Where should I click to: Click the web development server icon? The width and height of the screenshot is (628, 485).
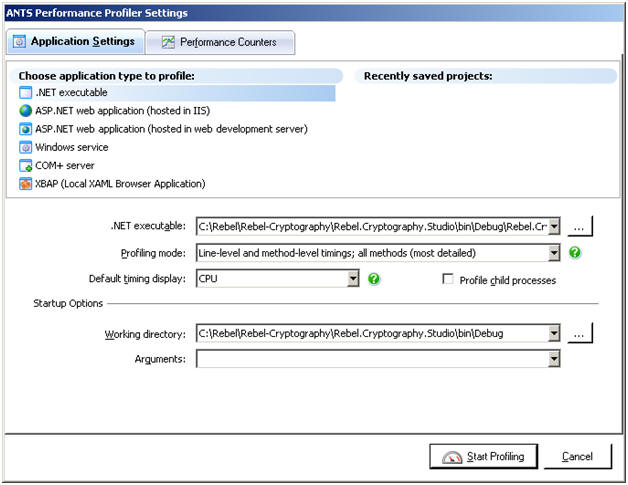tap(25, 129)
